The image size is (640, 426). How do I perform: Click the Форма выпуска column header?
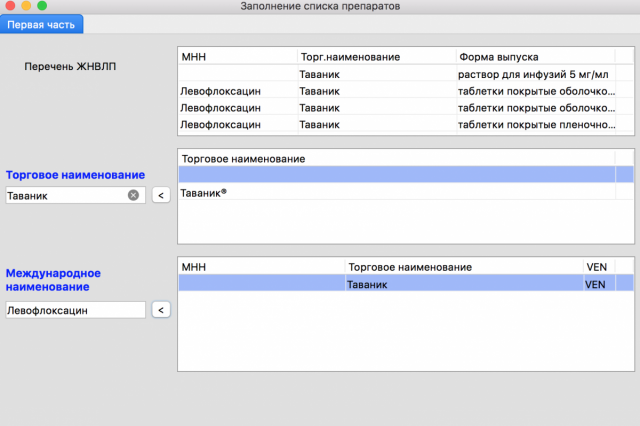(536, 57)
